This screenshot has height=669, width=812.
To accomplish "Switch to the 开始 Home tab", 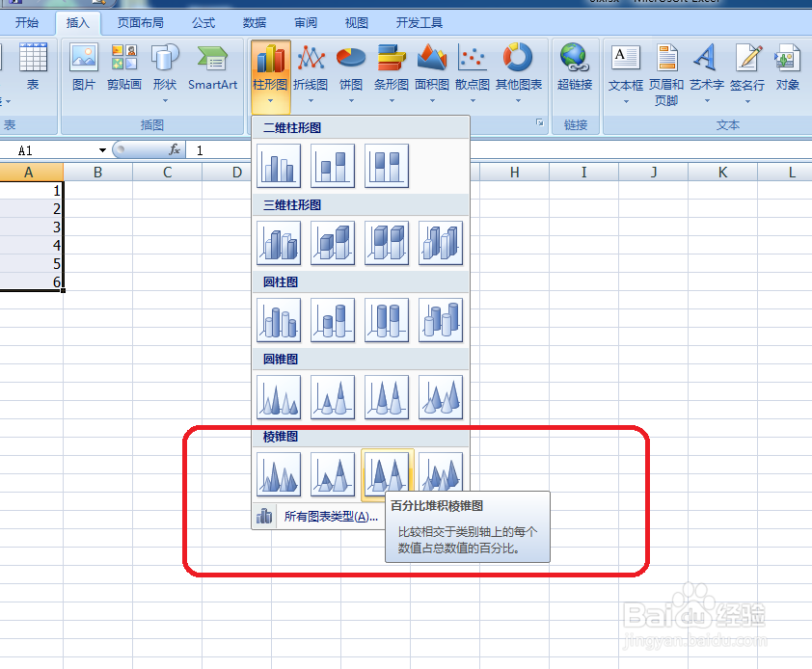I will (x=27, y=23).
